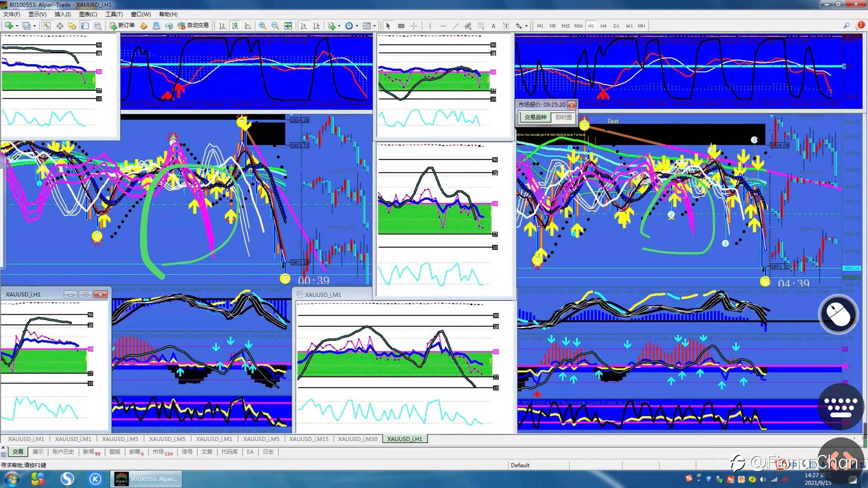
Task: Click the tile windows grid icon
Action: click(x=288, y=26)
